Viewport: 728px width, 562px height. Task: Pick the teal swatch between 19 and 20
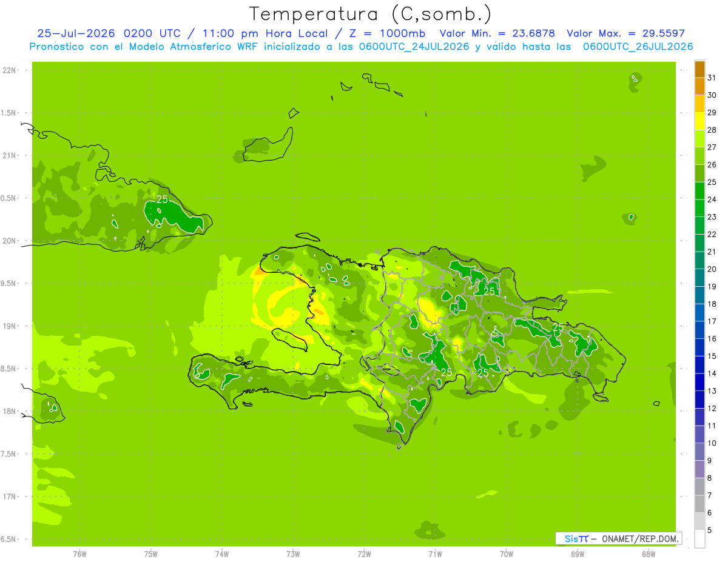click(699, 278)
